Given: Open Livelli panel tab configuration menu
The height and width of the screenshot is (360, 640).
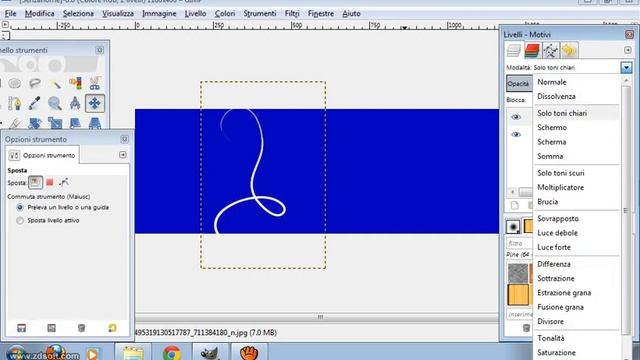Looking at the screenshot, I should 628,50.
